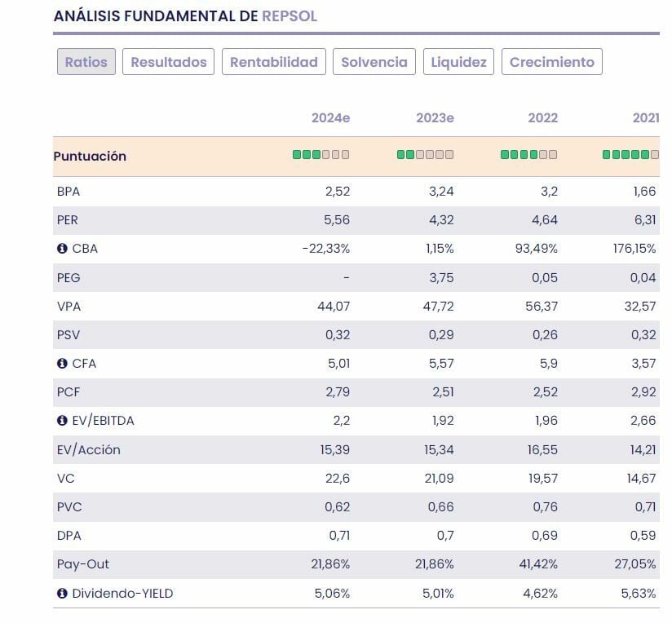The height and width of the screenshot is (623, 672).
Task: Click the 2023e column header
Action: tap(435, 118)
